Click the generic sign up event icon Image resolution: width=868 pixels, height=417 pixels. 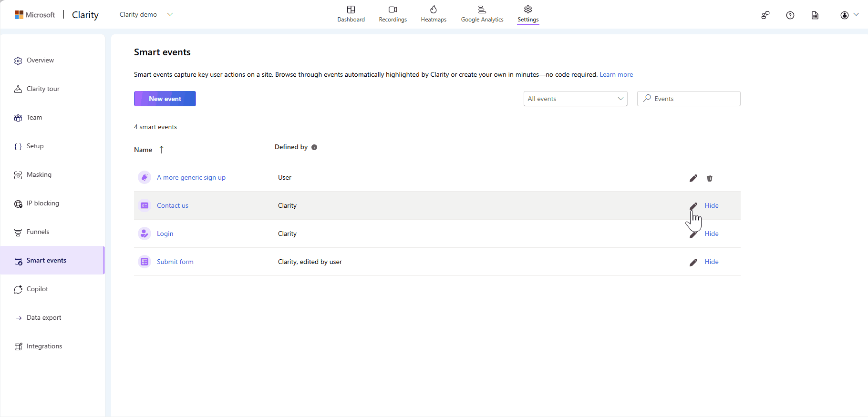[x=145, y=177]
